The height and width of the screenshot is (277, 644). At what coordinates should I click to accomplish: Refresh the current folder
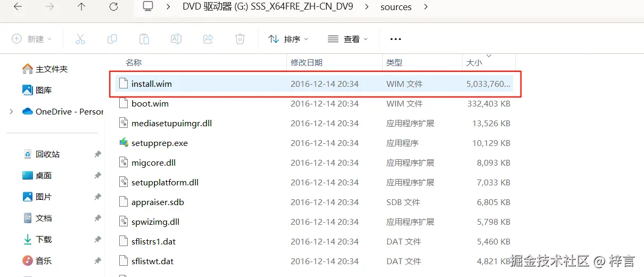click(113, 7)
